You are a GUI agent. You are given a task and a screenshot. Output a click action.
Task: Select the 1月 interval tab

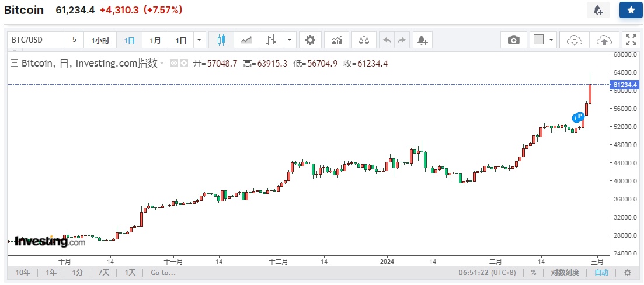155,40
